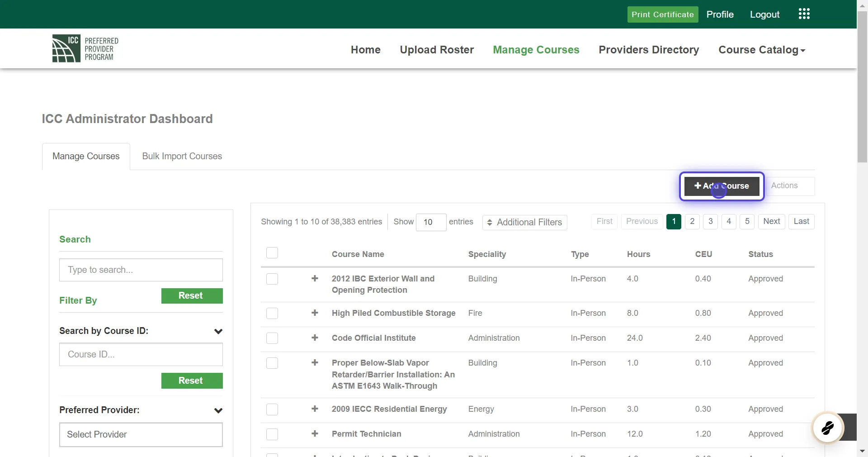Collapse the Search by Course ID section

pos(218,331)
